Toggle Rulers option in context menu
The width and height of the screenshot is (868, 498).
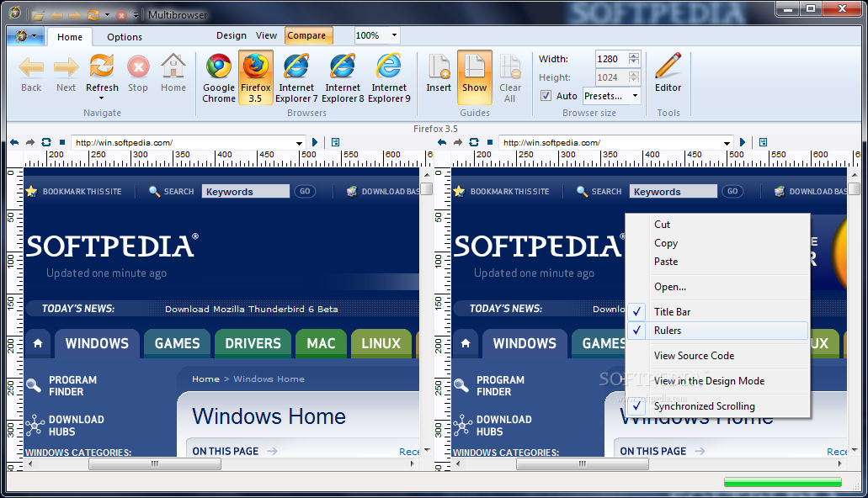[718, 331]
